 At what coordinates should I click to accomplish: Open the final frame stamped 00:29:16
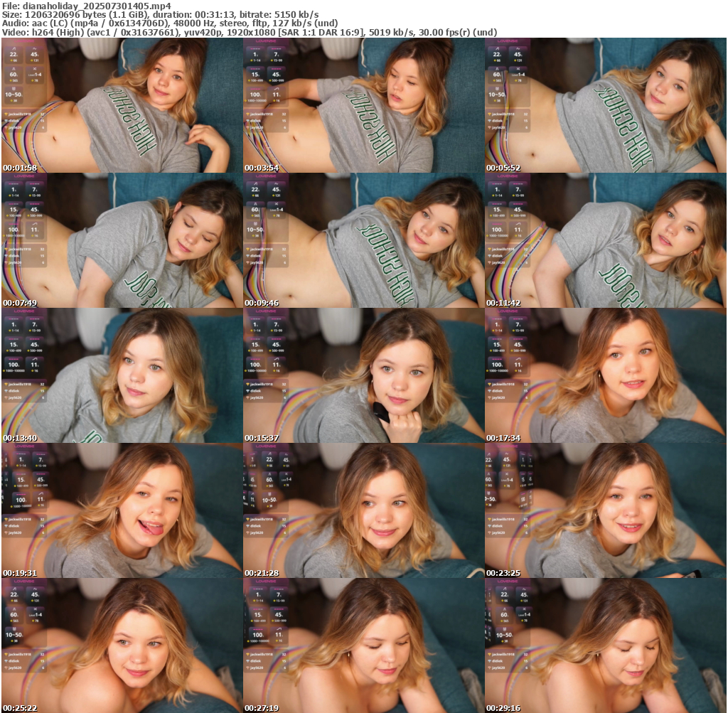click(606, 645)
